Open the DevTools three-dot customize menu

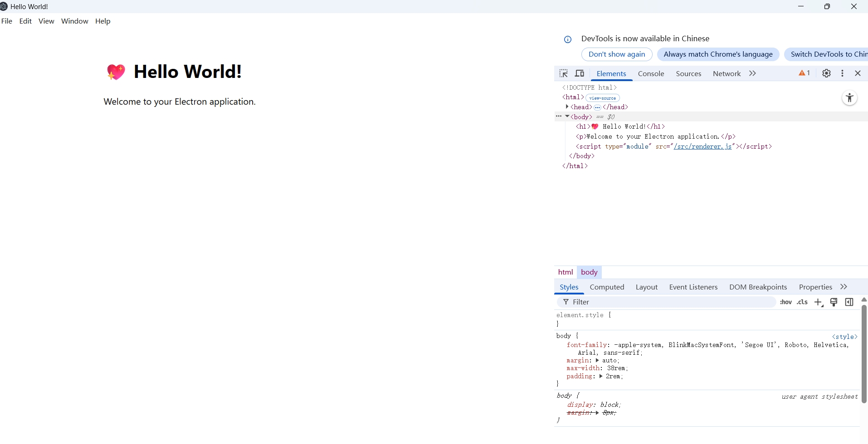[842, 73]
